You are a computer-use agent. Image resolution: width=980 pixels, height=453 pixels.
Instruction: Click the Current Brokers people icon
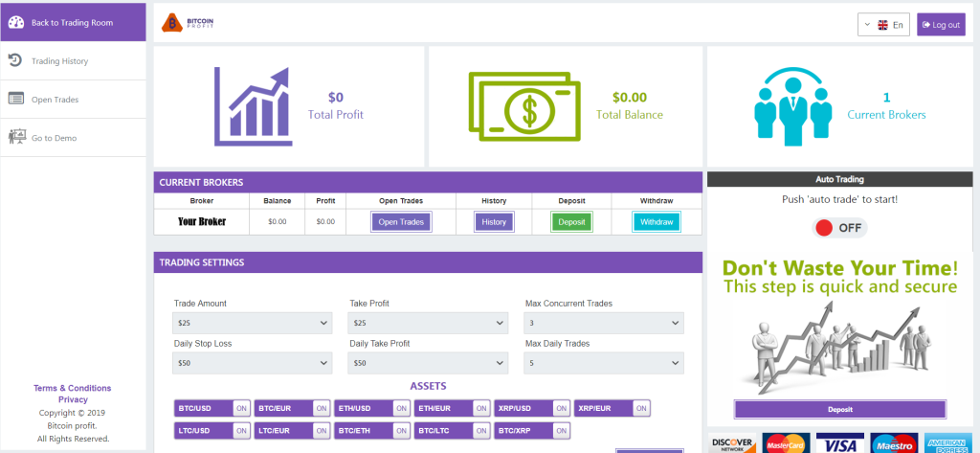pyautogui.click(x=790, y=106)
